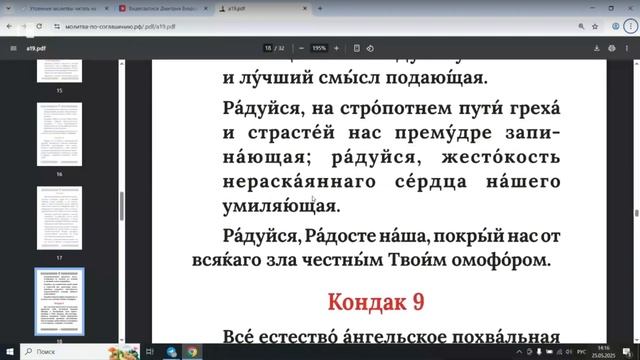Click the heading Кондак 9
Screen dimensions: 640x360
(x=376, y=302)
